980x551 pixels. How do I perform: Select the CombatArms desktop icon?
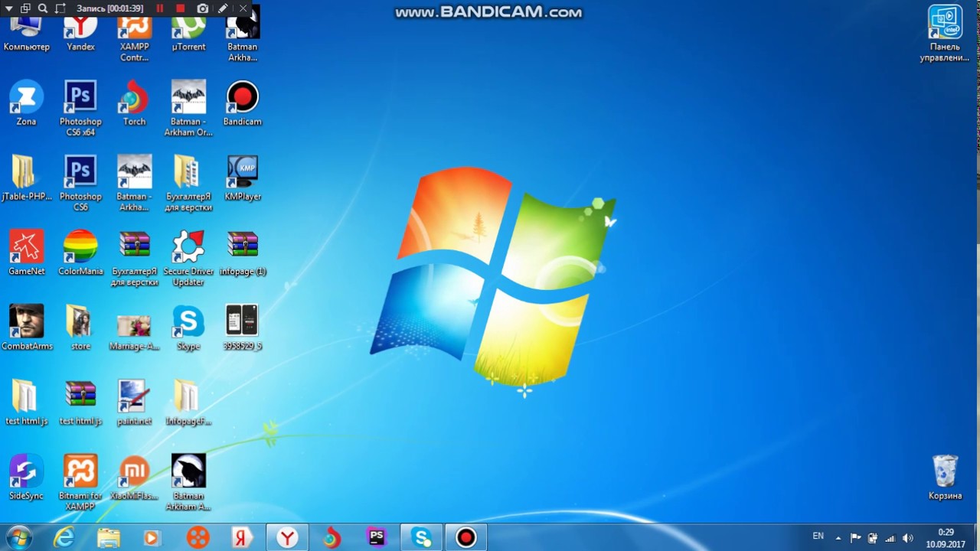(26, 328)
